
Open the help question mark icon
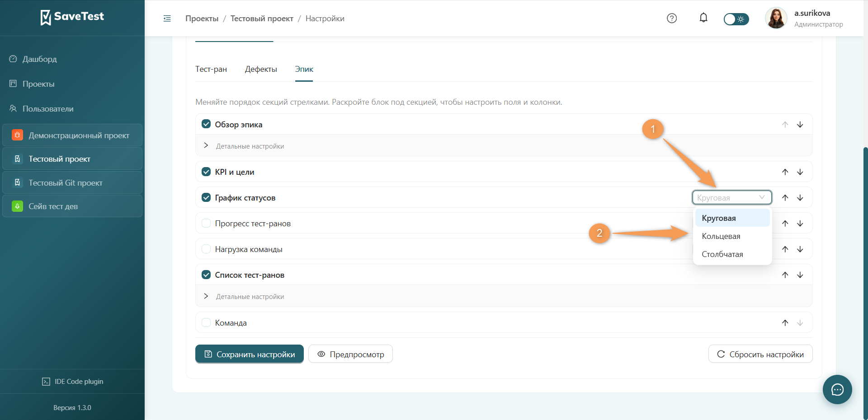(672, 19)
